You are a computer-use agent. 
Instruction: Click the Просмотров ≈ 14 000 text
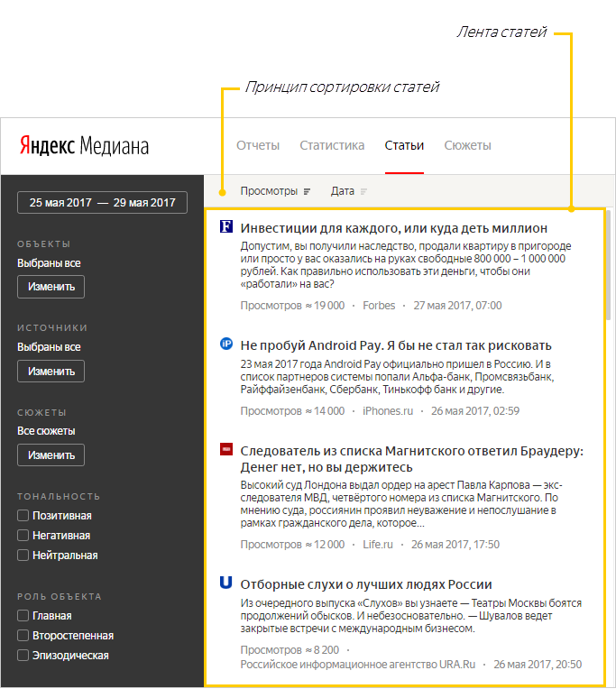292,411
